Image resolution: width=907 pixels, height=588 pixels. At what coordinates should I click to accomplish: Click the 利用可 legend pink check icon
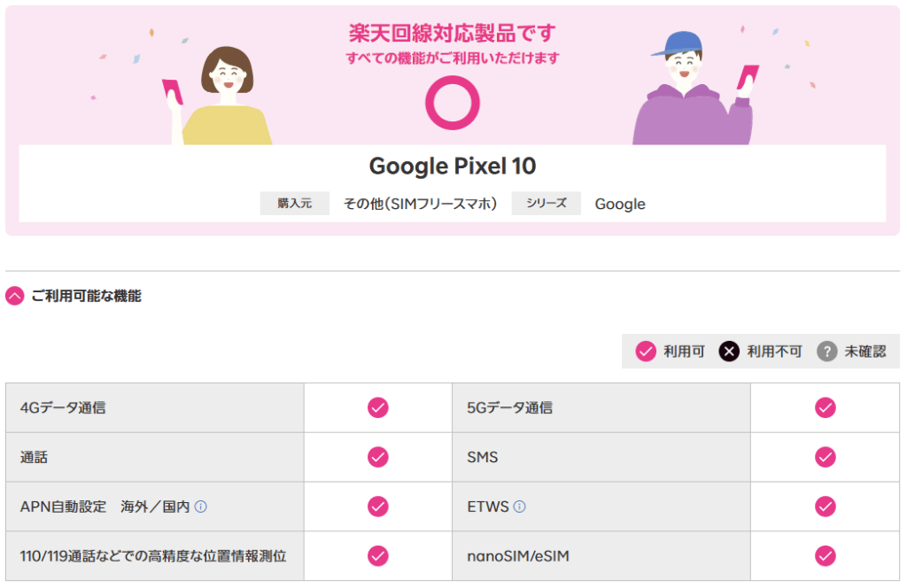[x=647, y=352]
